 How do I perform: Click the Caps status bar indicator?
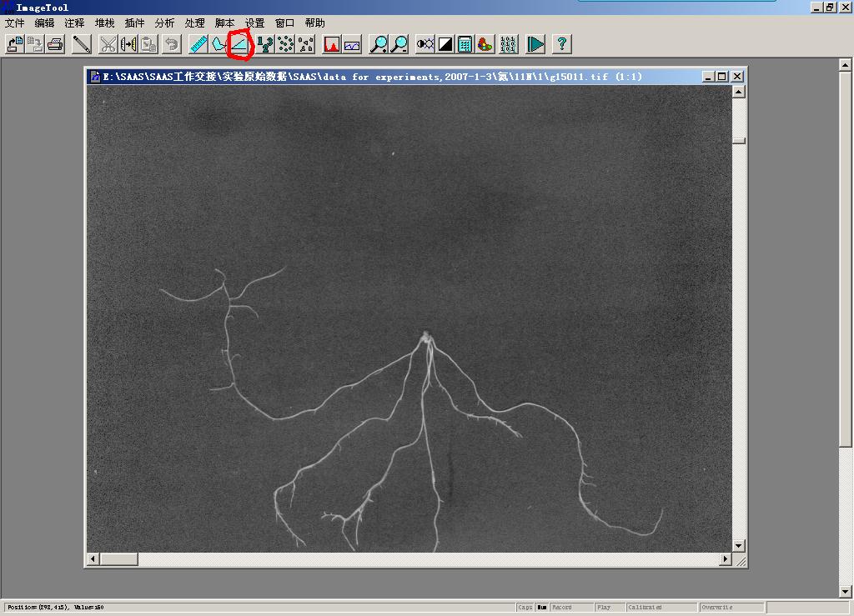coord(525,608)
